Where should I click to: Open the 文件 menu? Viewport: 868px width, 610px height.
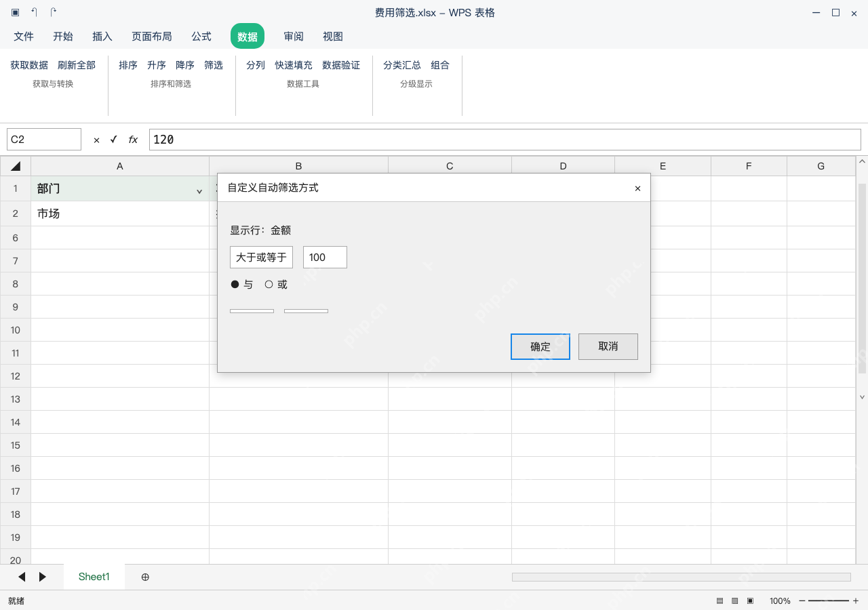tap(24, 37)
